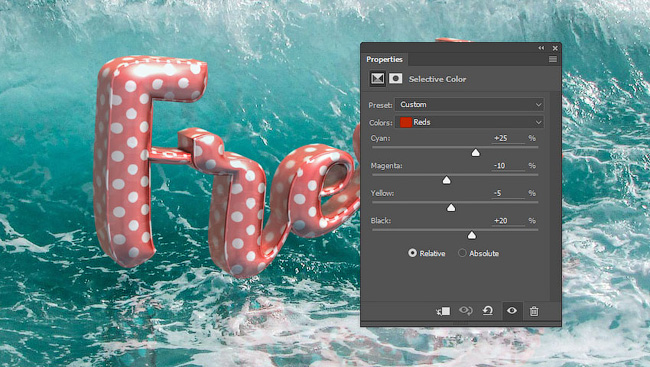
Task: Close the Properties panel
Action: point(555,48)
